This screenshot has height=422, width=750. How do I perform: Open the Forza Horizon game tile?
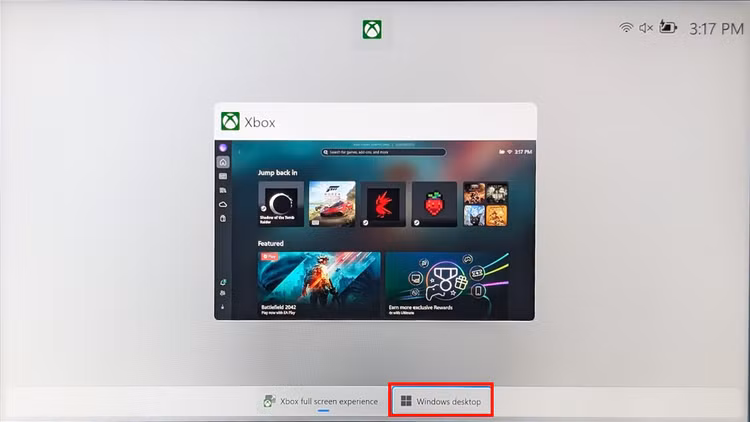click(332, 204)
